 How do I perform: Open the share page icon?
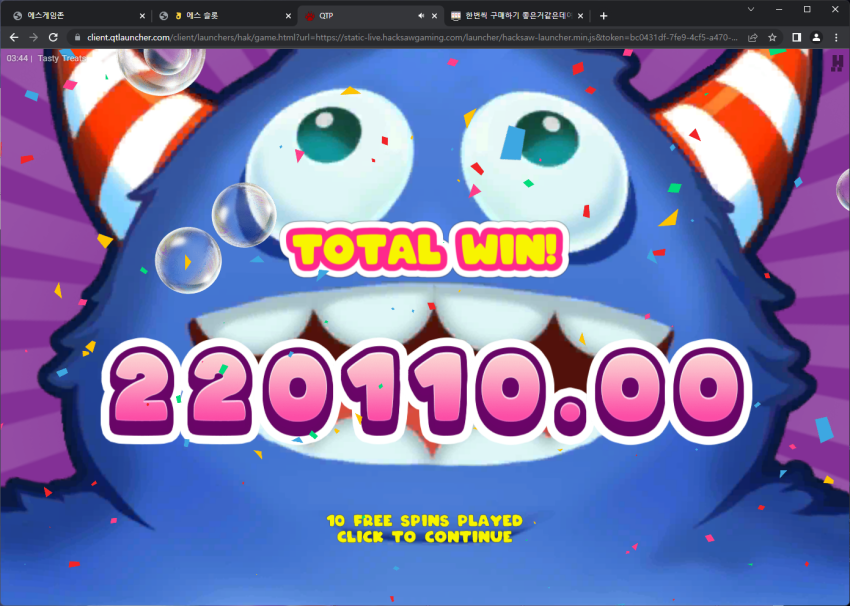753,37
